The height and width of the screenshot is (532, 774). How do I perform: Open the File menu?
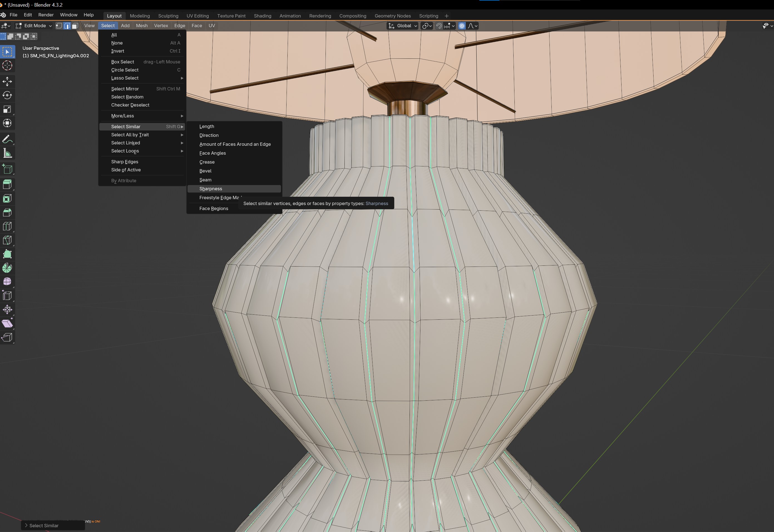point(13,15)
